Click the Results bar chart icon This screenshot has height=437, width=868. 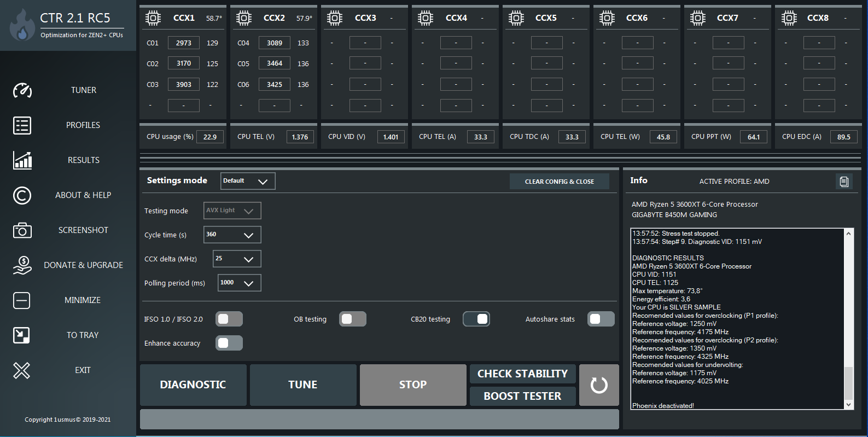[x=22, y=160]
